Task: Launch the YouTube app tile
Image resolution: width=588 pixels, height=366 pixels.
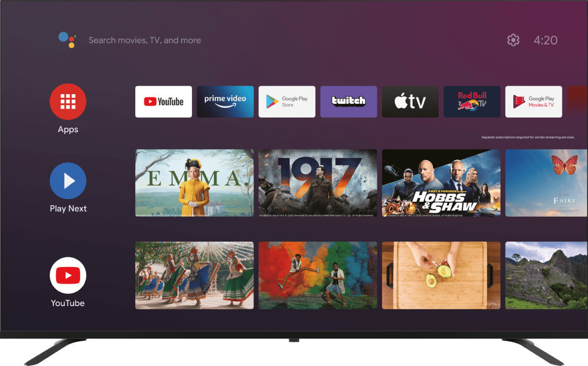Action: click(x=164, y=102)
